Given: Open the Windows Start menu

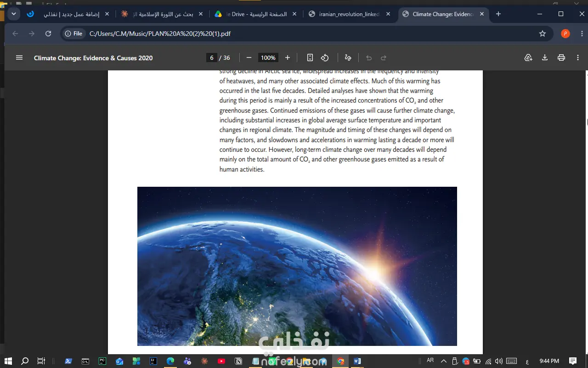Looking at the screenshot, I should tap(8, 361).
